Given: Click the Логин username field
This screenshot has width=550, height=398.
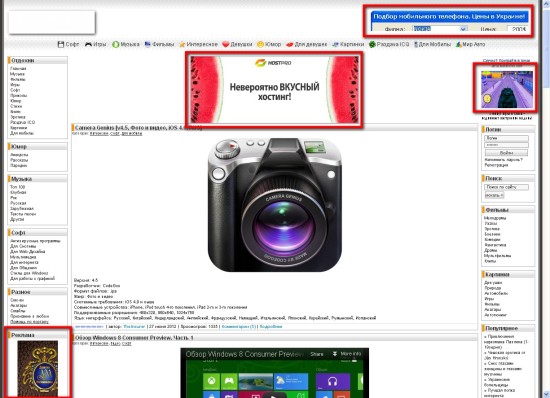Looking at the screenshot, I should point(507,138).
